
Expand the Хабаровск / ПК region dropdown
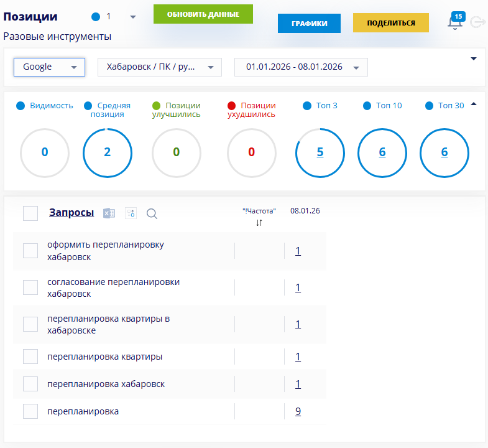[159, 67]
